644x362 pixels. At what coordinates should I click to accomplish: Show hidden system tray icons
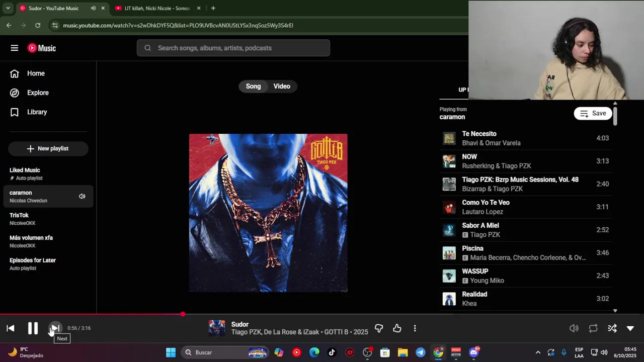[538, 352]
